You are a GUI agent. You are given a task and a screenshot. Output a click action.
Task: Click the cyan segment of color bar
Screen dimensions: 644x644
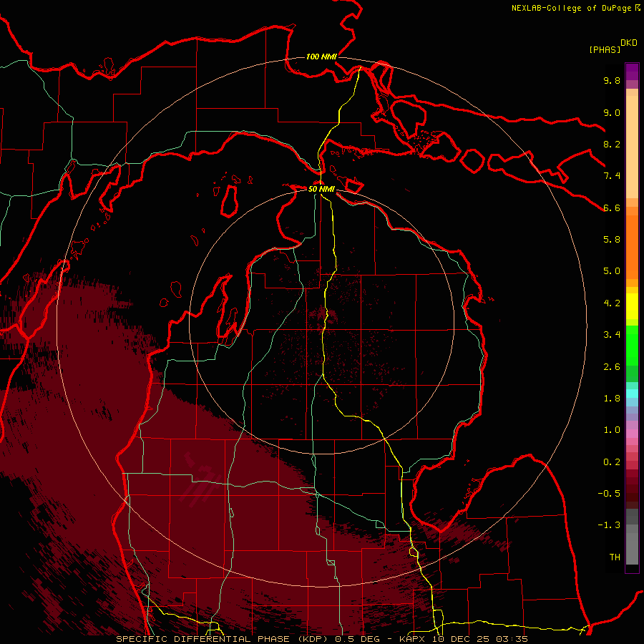click(632, 394)
